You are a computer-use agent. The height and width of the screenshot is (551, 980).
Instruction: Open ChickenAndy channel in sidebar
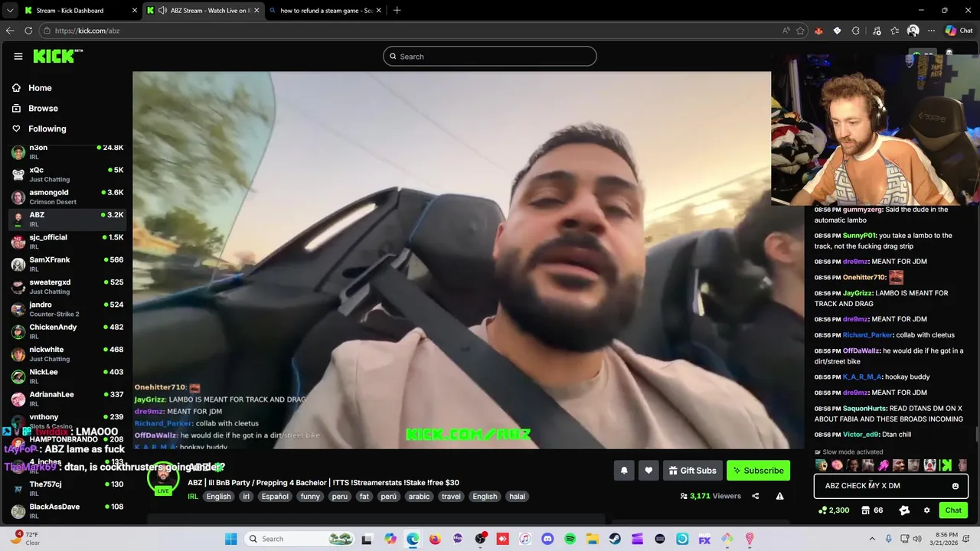click(x=67, y=331)
